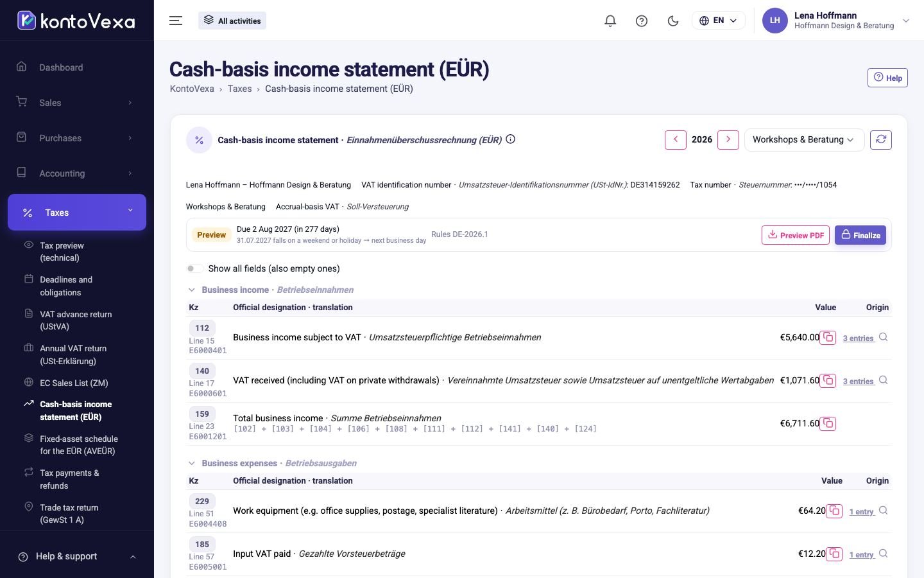Collapse the Business expenses section
Screen dimensions: 924x578
191,463
